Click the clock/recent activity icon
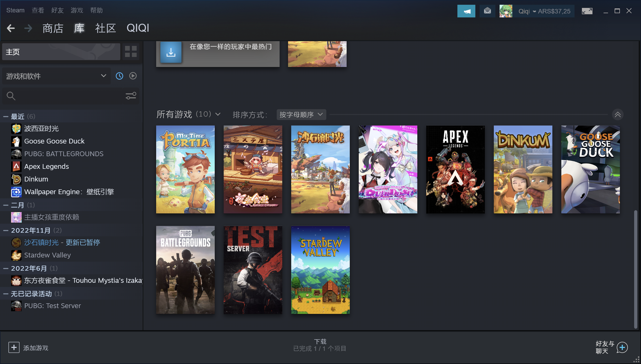This screenshot has width=641, height=364. (119, 76)
